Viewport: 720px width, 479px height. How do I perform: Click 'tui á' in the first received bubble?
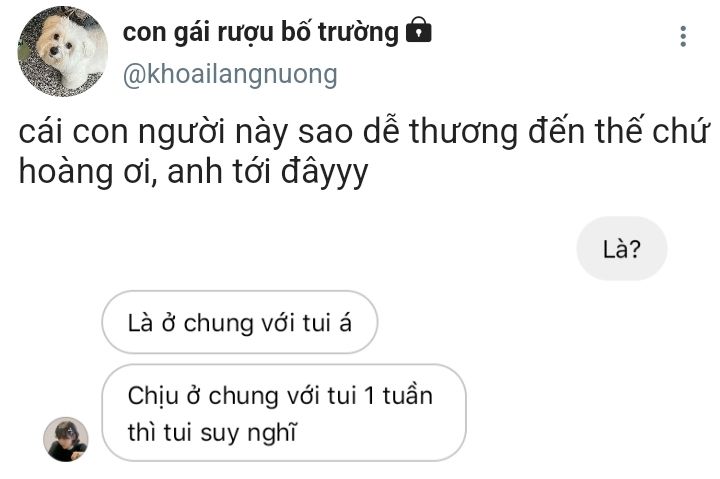tap(327, 322)
